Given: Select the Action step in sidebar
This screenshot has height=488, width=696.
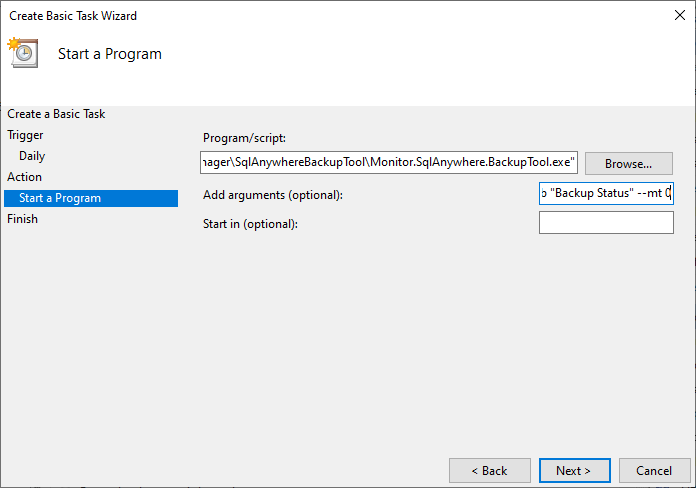Looking at the screenshot, I should [x=25, y=177].
